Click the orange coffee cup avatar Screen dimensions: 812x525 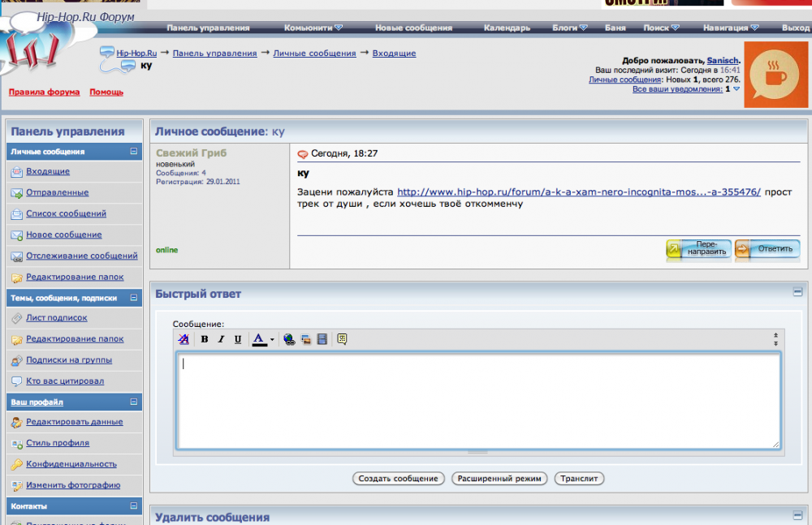pyautogui.click(x=775, y=75)
